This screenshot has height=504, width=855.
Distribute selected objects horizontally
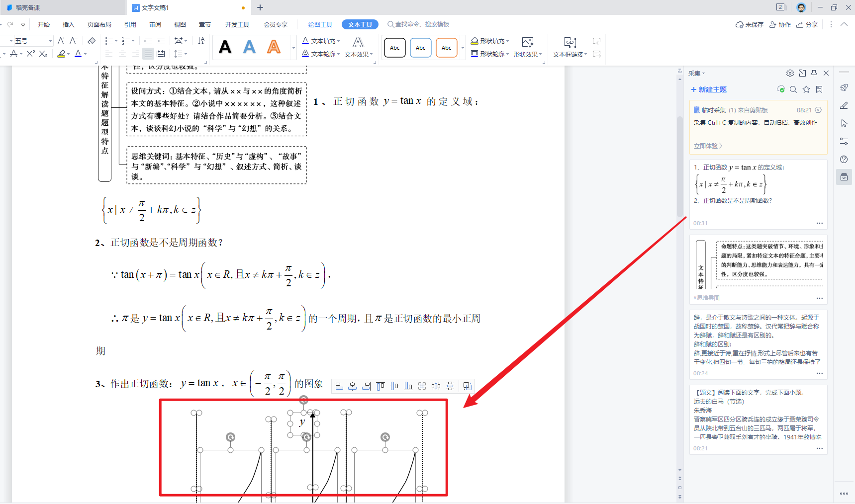click(436, 386)
